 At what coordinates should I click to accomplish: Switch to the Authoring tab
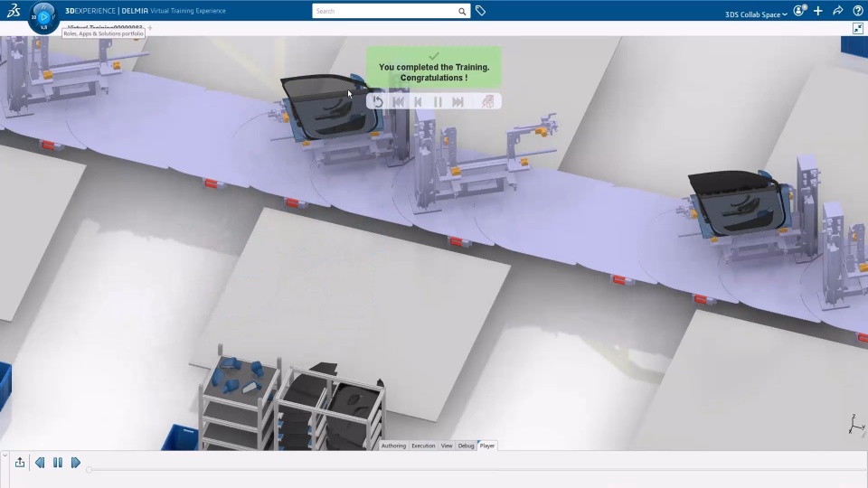[393, 446]
